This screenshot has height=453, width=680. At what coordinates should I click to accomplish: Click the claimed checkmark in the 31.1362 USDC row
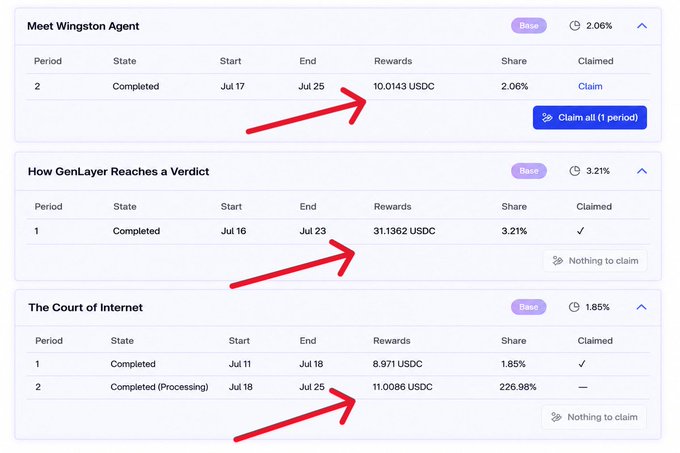(581, 231)
